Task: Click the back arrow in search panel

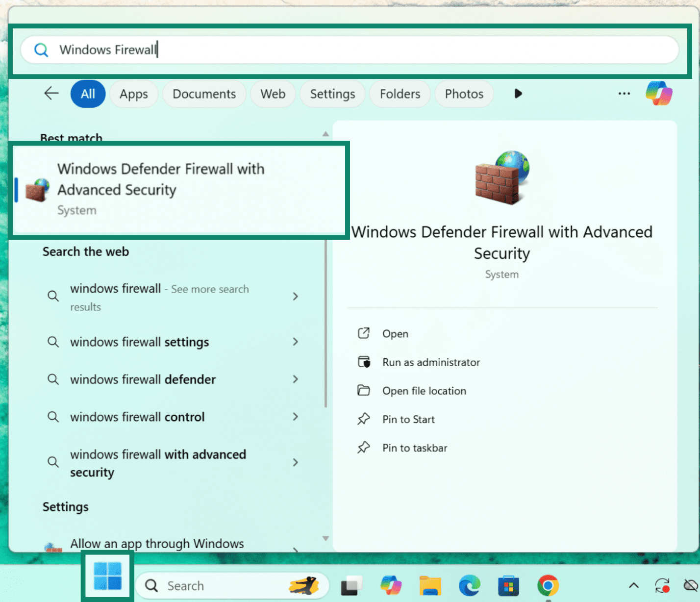Action: coord(51,93)
